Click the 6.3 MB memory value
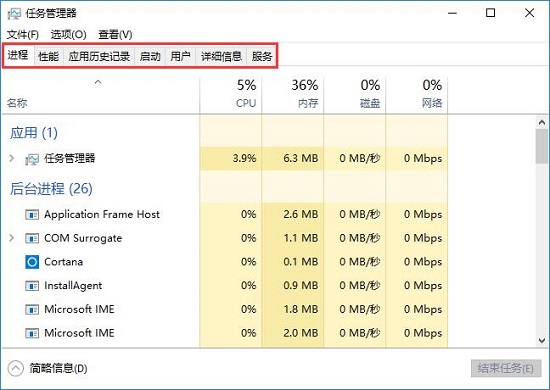This screenshot has height=390, width=550. [301, 158]
